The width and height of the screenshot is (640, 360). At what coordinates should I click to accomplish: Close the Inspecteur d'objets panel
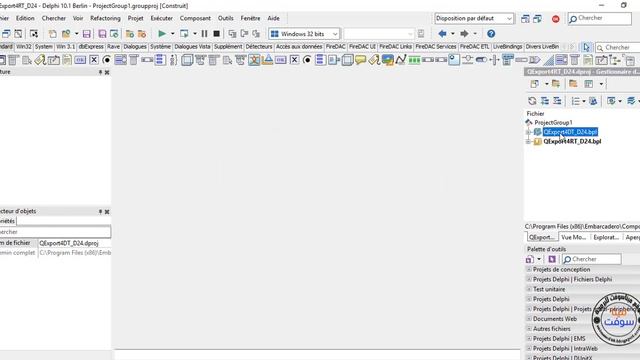[107, 212]
